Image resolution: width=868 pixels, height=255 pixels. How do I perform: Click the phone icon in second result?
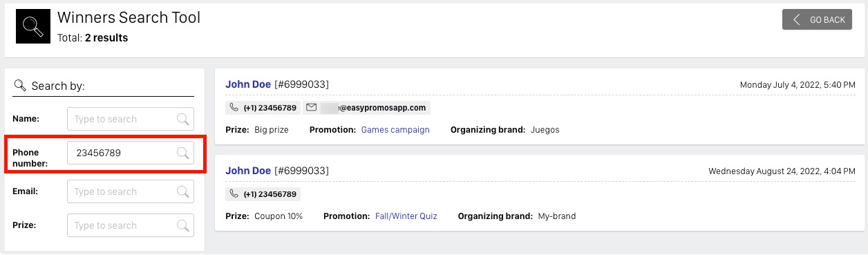pyautogui.click(x=234, y=194)
